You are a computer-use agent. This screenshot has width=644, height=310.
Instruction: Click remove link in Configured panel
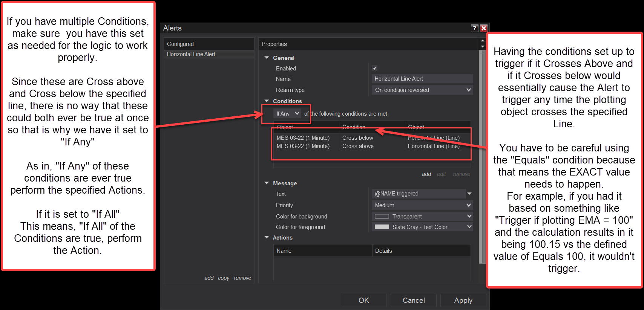[242, 278]
